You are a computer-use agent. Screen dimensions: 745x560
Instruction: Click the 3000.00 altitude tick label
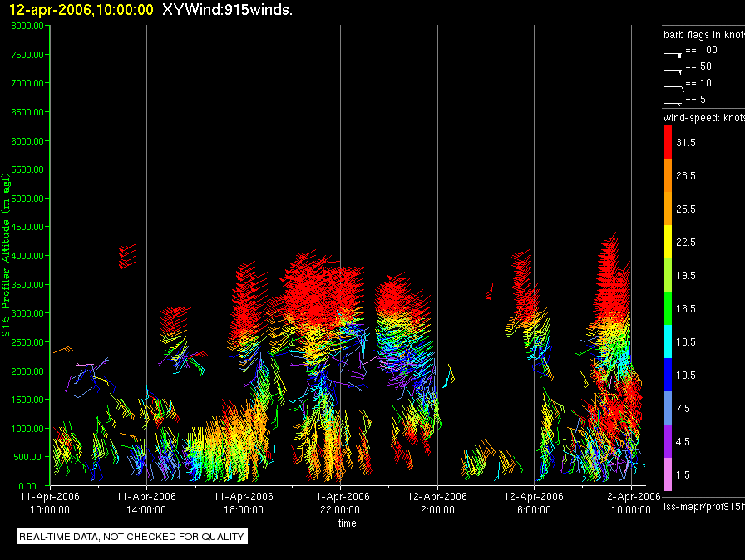coord(27,314)
